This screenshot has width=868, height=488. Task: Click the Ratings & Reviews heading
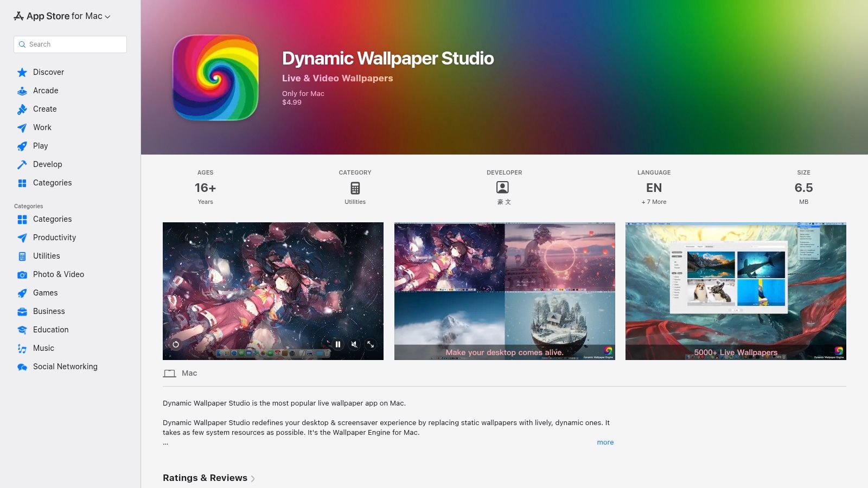pyautogui.click(x=205, y=478)
